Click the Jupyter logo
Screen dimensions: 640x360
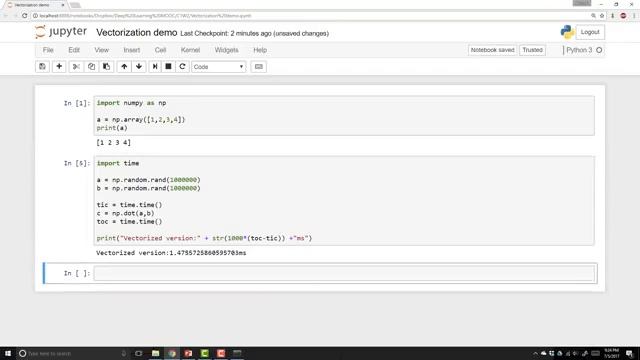click(x=61, y=32)
